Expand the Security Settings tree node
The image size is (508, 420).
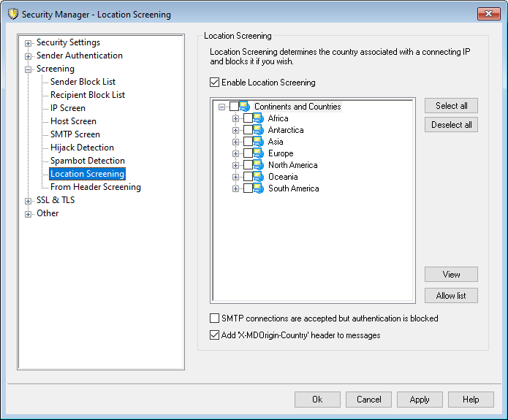pyautogui.click(x=29, y=43)
